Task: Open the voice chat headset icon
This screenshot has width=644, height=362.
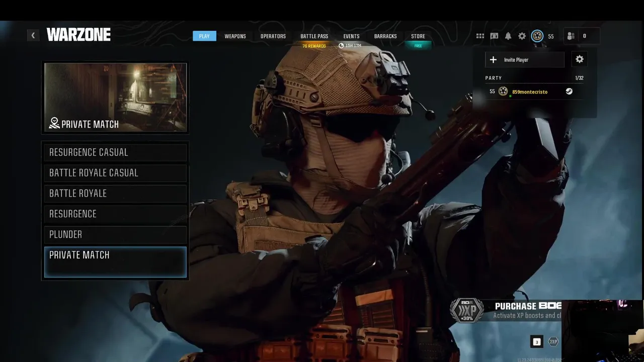Action: [494, 36]
